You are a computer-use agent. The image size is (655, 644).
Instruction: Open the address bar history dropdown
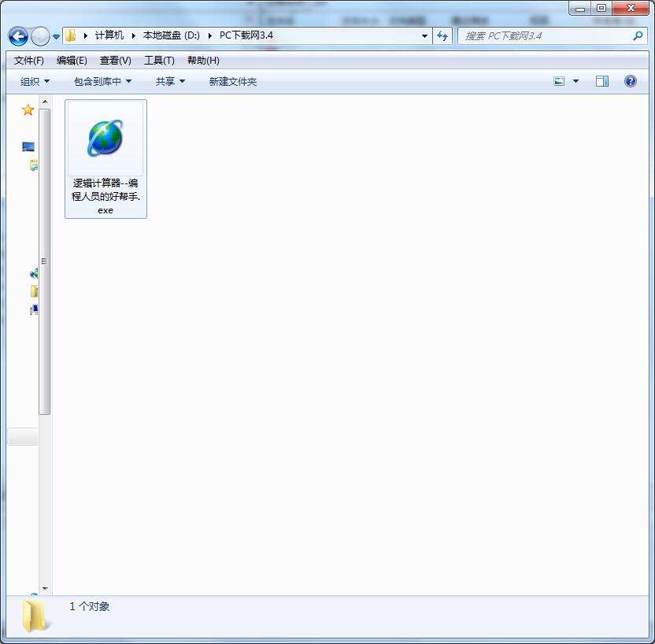coord(424,36)
